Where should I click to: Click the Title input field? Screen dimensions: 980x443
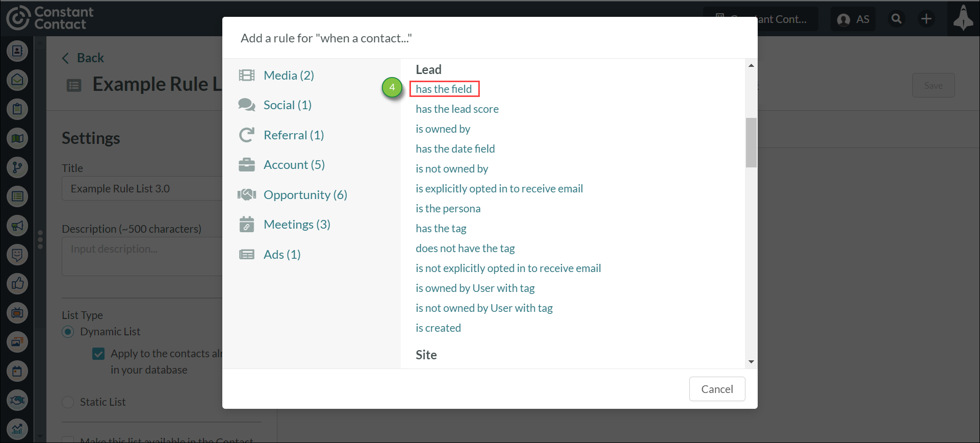[x=142, y=189]
